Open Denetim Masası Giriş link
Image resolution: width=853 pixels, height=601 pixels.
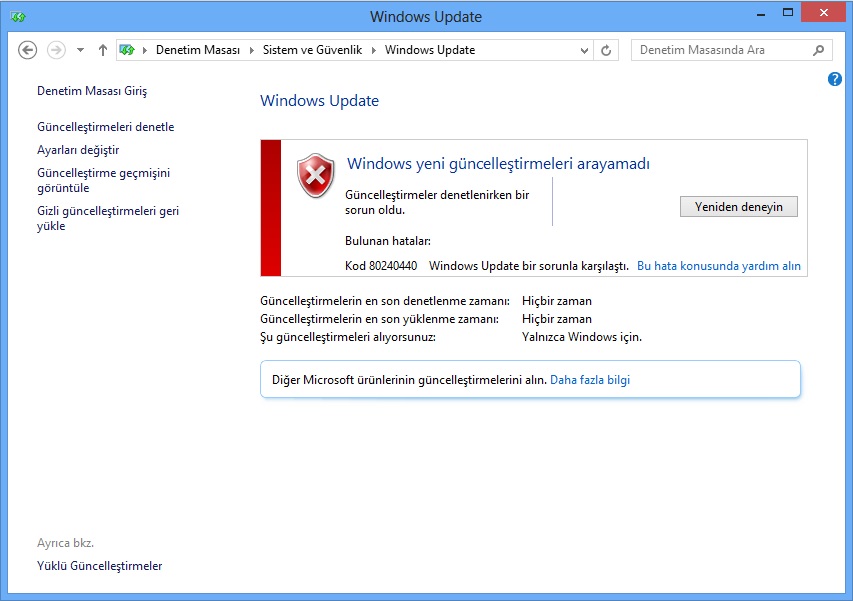point(92,91)
